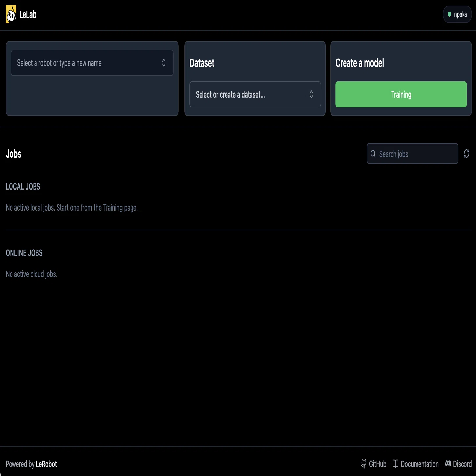Image resolution: width=476 pixels, height=476 pixels.
Task: Click the green status dot beside npaka
Action: pyautogui.click(x=449, y=14)
